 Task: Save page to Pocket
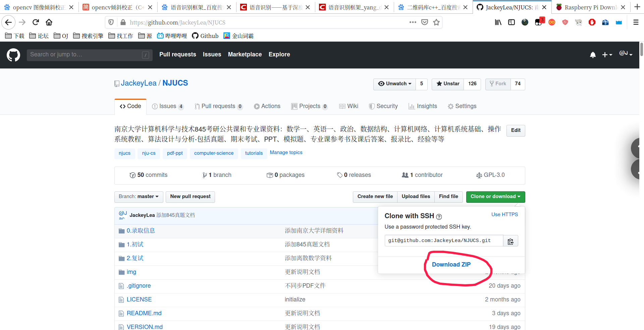(425, 22)
